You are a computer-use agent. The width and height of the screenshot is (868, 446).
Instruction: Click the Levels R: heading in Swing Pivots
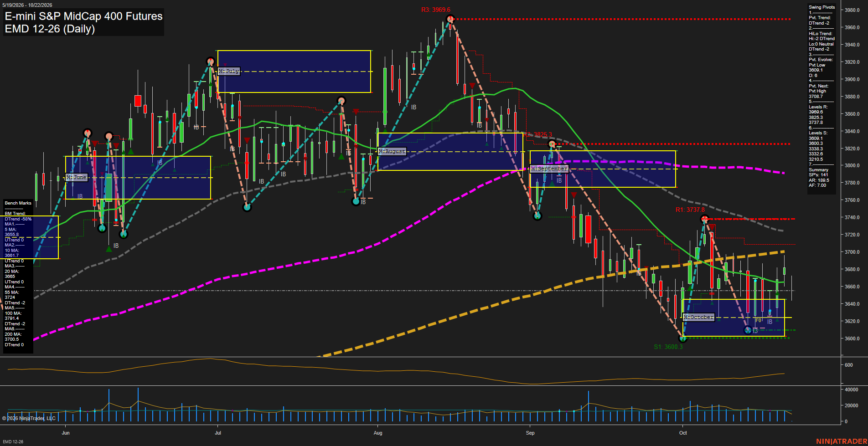pyautogui.click(x=819, y=107)
